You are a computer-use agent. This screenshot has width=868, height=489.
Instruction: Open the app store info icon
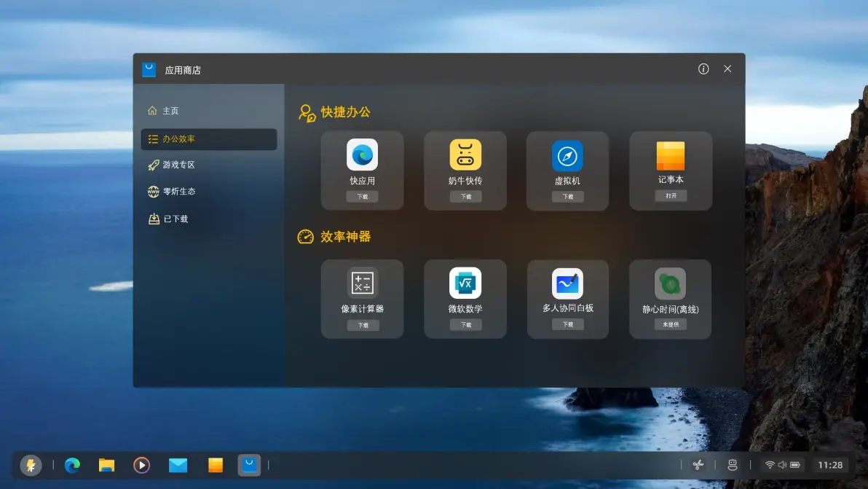click(703, 69)
